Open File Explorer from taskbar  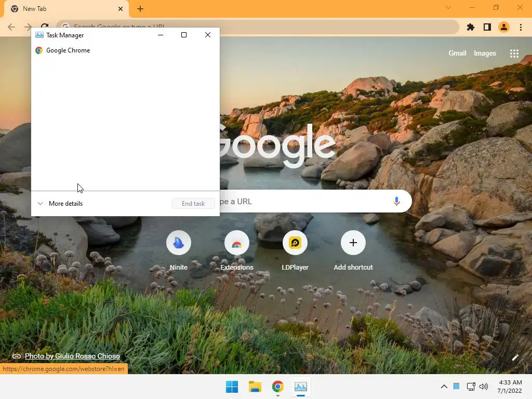click(x=255, y=387)
